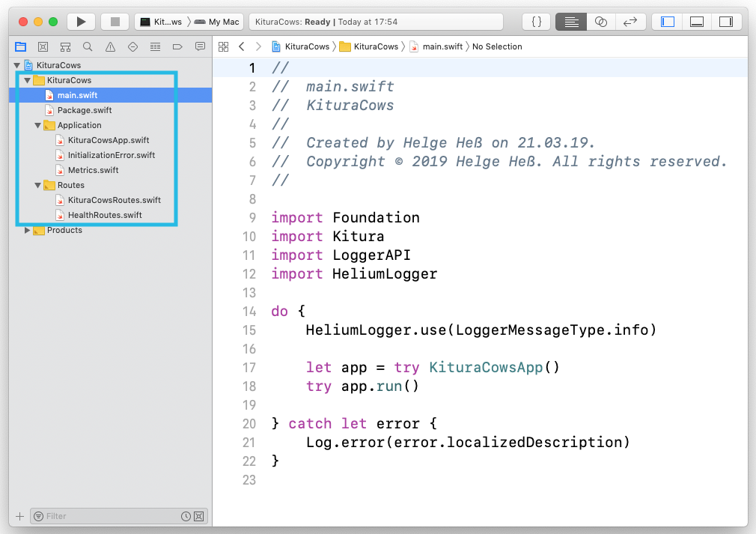Image resolution: width=756 pixels, height=534 pixels.
Task: Open HealthRoutes.swift
Action: pos(111,215)
